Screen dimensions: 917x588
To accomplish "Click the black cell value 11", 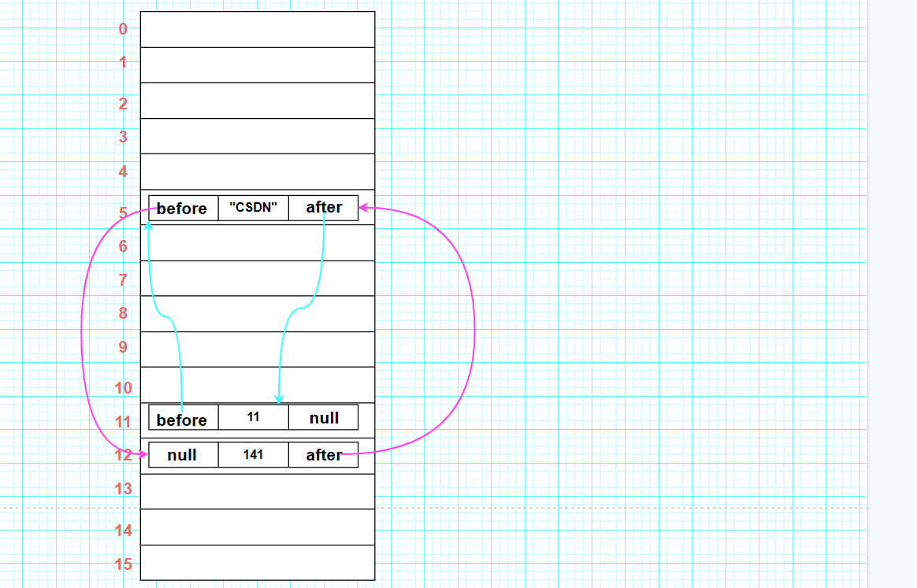I will pos(253,417).
